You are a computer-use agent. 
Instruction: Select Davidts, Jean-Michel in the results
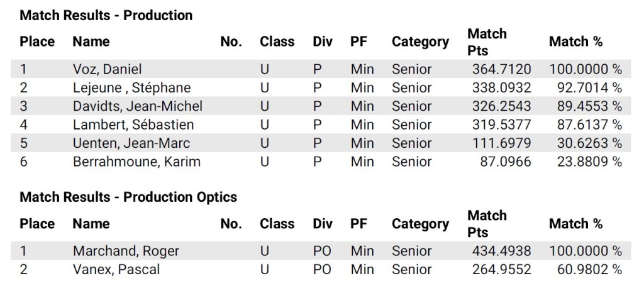tap(138, 106)
